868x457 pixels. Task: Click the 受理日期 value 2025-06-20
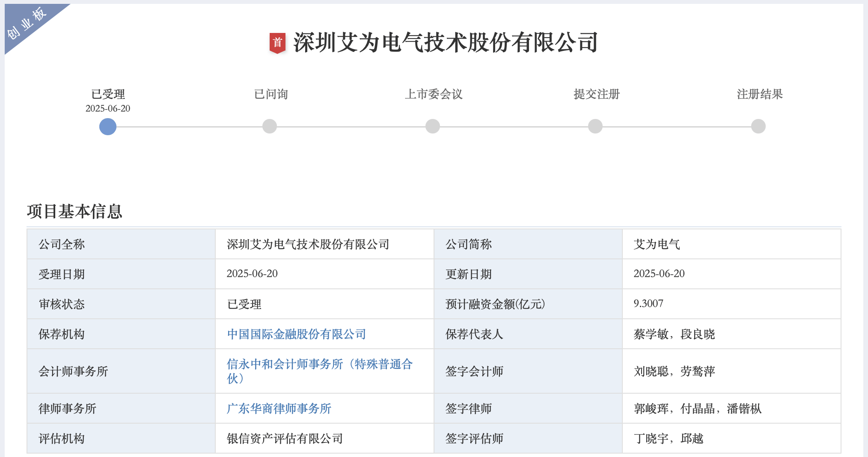coord(324,274)
